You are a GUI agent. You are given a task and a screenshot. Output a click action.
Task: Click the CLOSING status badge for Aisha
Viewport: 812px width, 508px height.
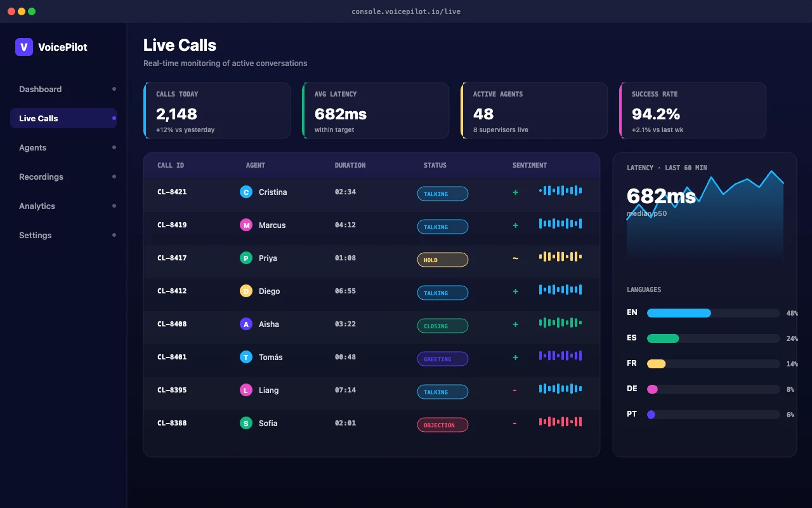(443, 326)
